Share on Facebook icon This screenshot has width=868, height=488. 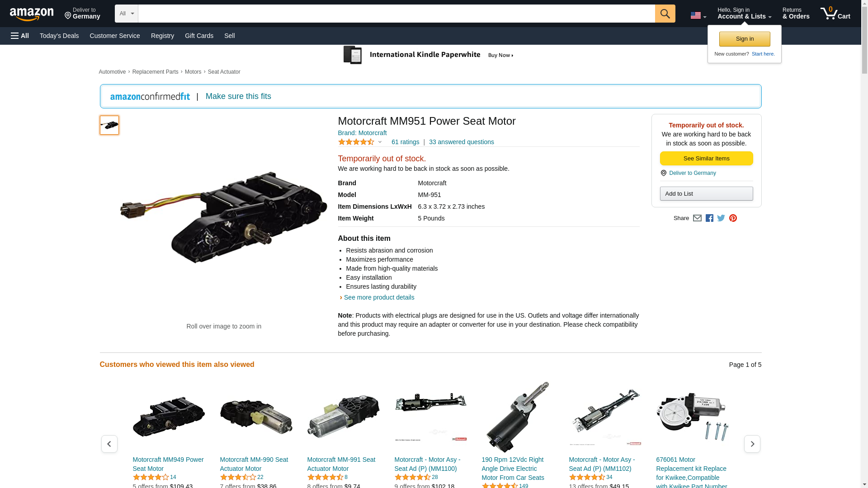pyautogui.click(x=709, y=218)
